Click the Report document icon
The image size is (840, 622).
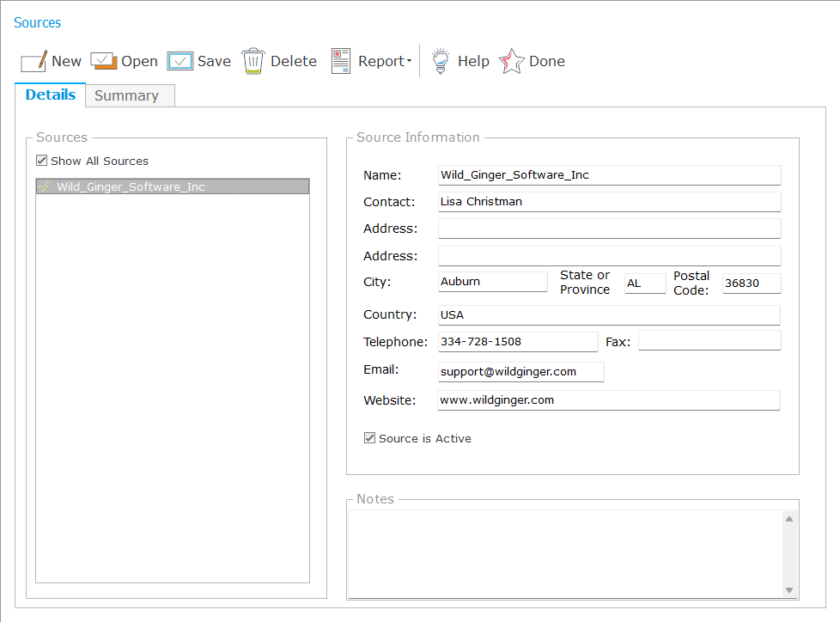[341, 61]
